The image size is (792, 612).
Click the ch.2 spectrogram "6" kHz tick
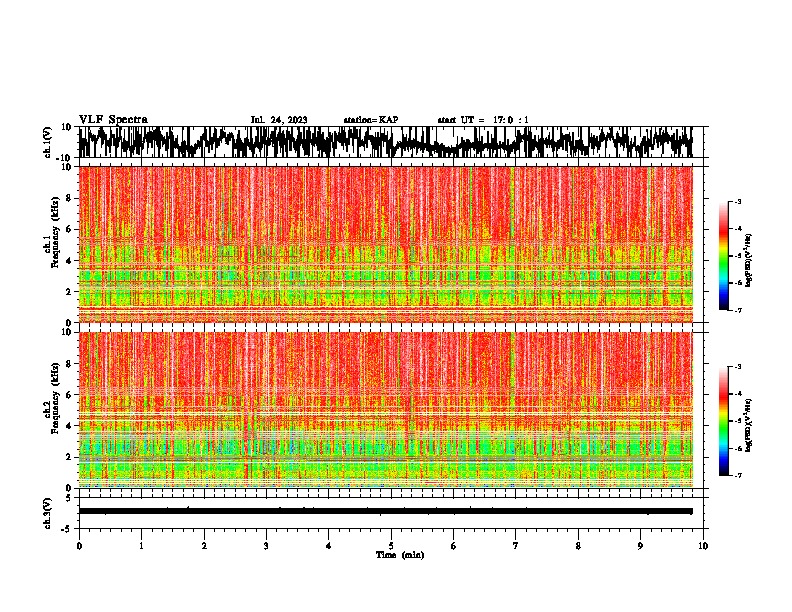pos(70,395)
